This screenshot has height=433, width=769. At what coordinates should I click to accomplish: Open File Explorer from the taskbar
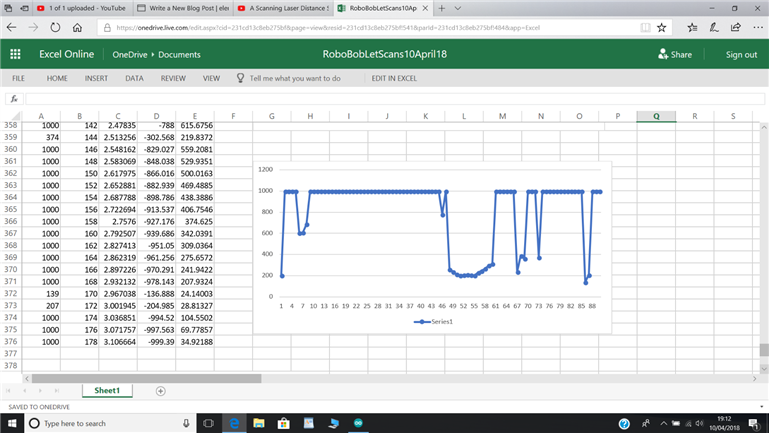pyautogui.click(x=258, y=423)
